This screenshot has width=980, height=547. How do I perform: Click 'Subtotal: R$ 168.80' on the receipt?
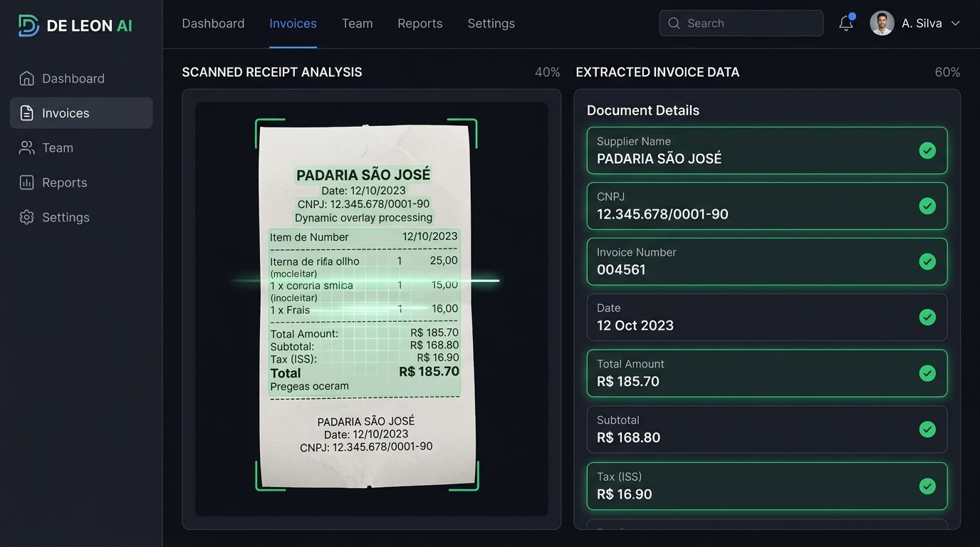pos(365,346)
